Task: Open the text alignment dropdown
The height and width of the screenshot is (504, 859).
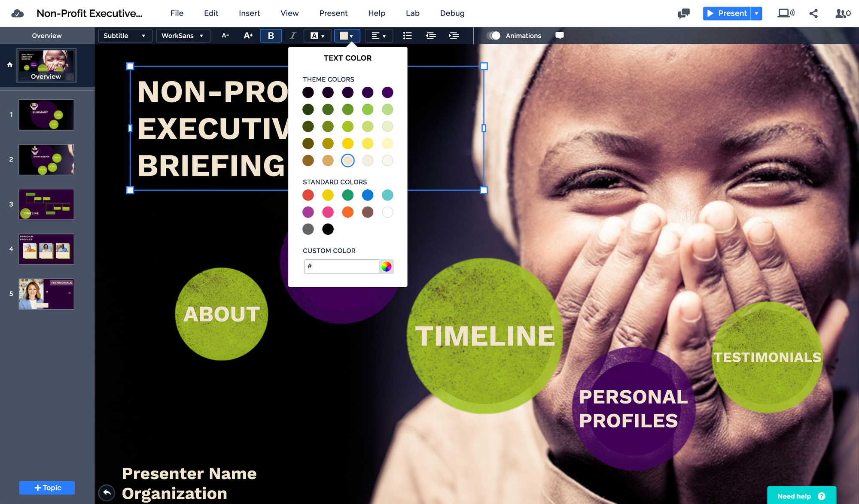Action: point(378,36)
